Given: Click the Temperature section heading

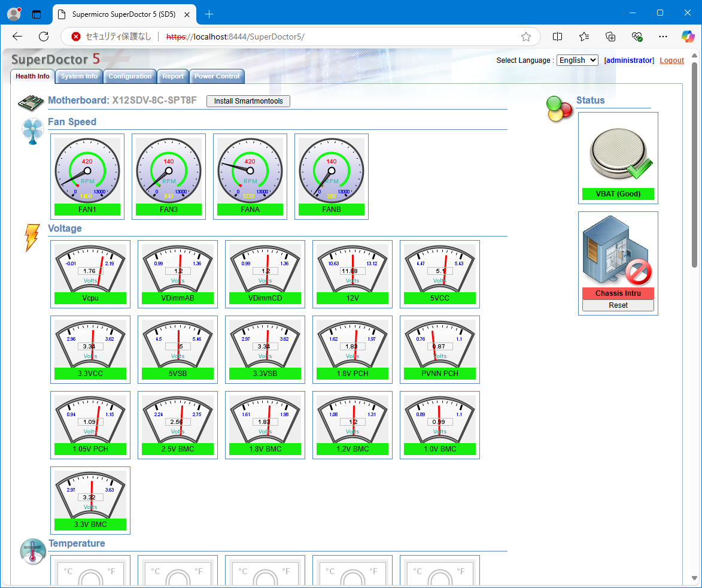Looking at the screenshot, I should (77, 543).
